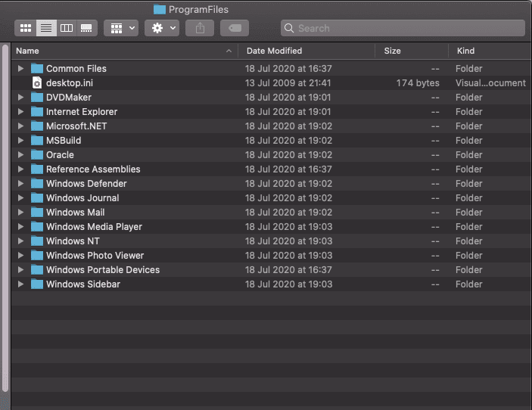Click the Oracle folder icon

(37, 154)
